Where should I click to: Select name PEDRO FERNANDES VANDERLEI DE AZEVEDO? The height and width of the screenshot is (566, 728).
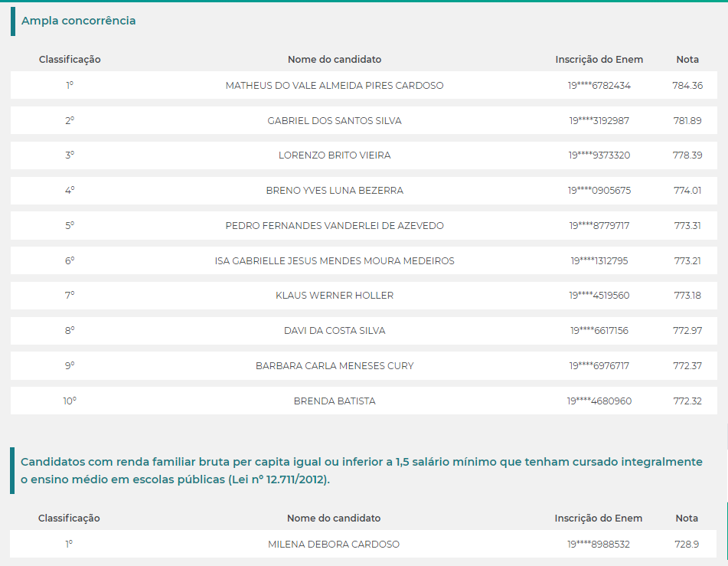click(335, 226)
